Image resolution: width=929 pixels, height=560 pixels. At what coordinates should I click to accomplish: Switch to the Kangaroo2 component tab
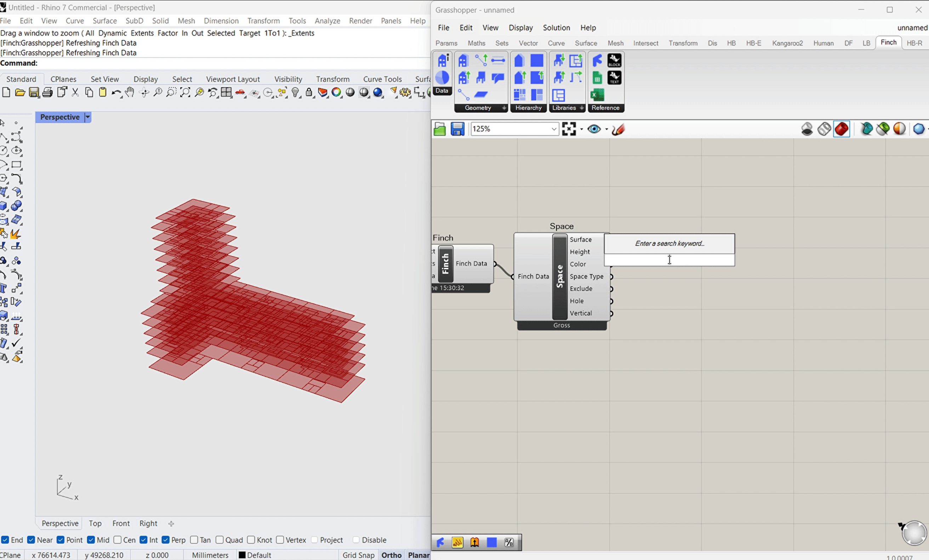[787, 43]
